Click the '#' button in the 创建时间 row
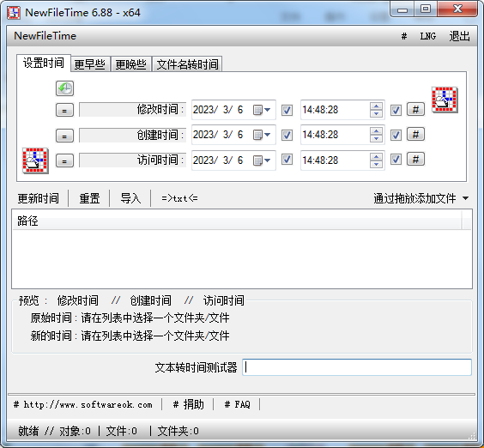 [415, 134]
